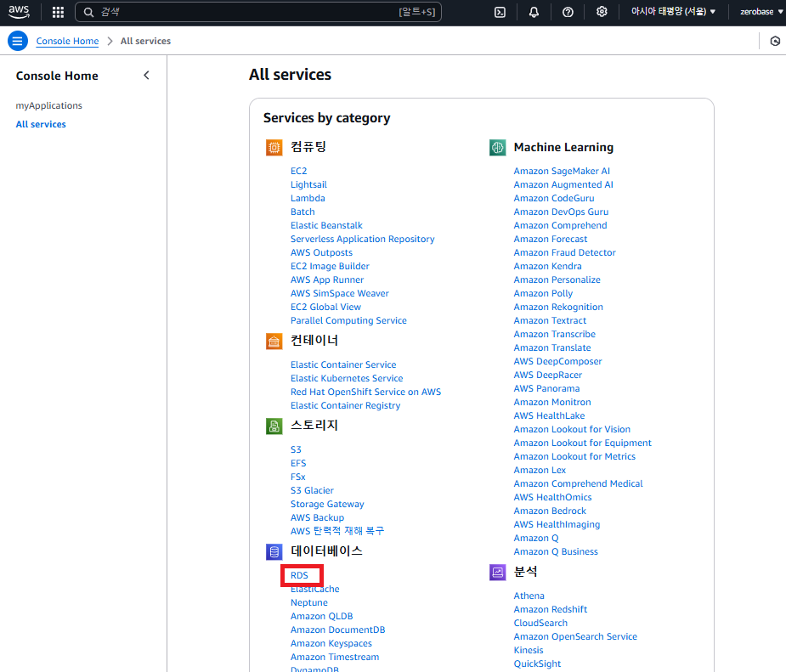Open the EC2 service
Image resolution: width=786 pixels, height=672 pixels.
[299, 171]
